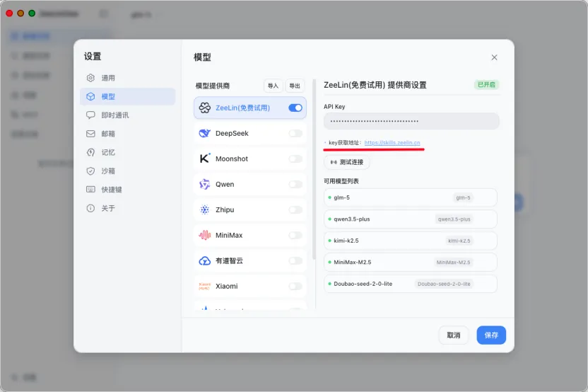Screen dimensions: 588x392
Task: Enable the MiniMax provider toggle
Action: pyautogui.click(x=295, y=235)
